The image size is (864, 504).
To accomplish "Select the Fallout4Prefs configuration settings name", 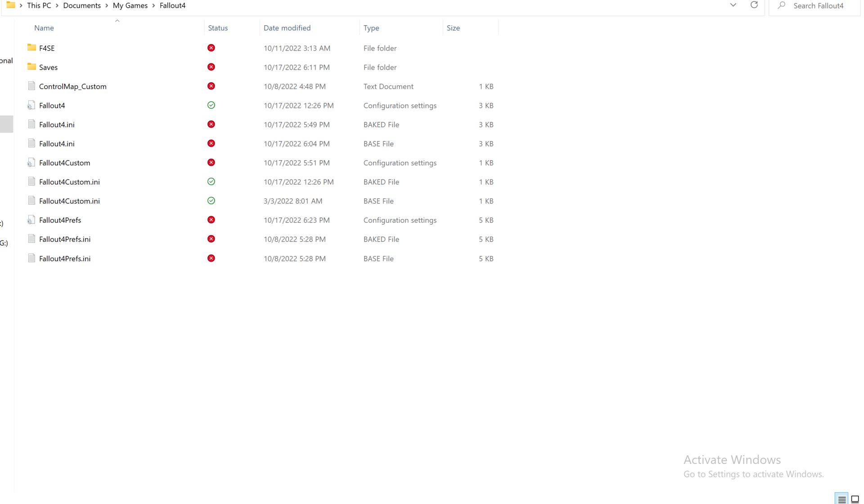I will [60, 220].
